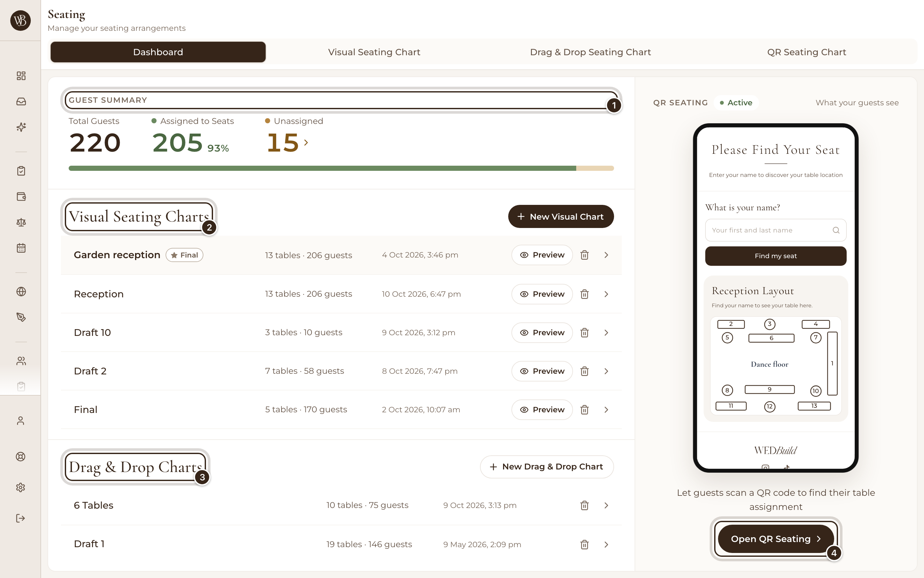Delete the Draft 1 chart via trash icon
Viewport: 924px width, 578px height.
(584, 544)
